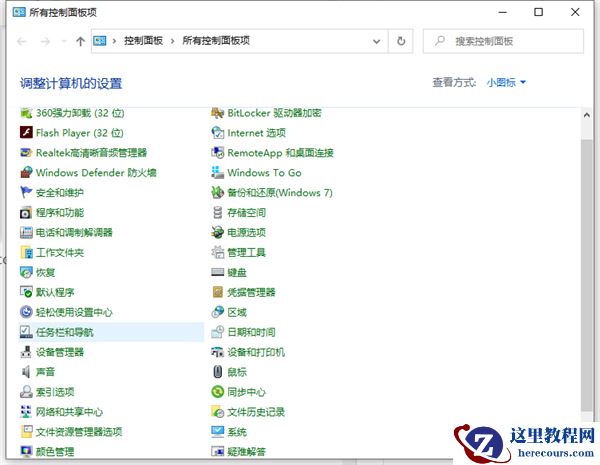Expand the chevron after 控制面板 breadcrumb
The width and height of the screenshot is (600, 465).
(x=173, y=41)
